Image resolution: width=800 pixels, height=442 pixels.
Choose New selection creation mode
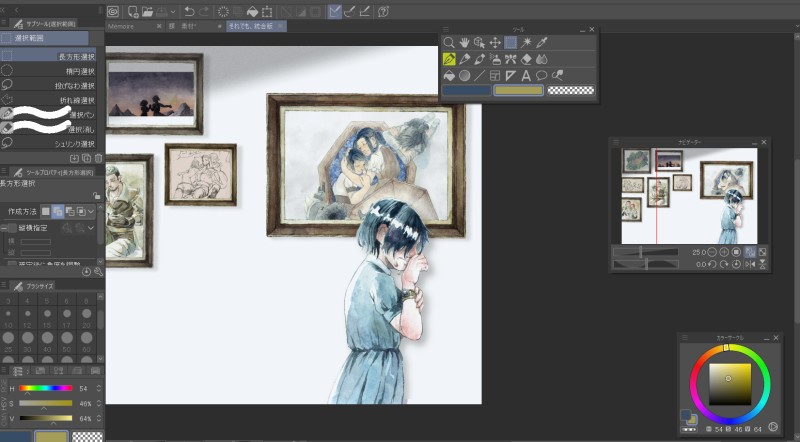click(46, 211)
